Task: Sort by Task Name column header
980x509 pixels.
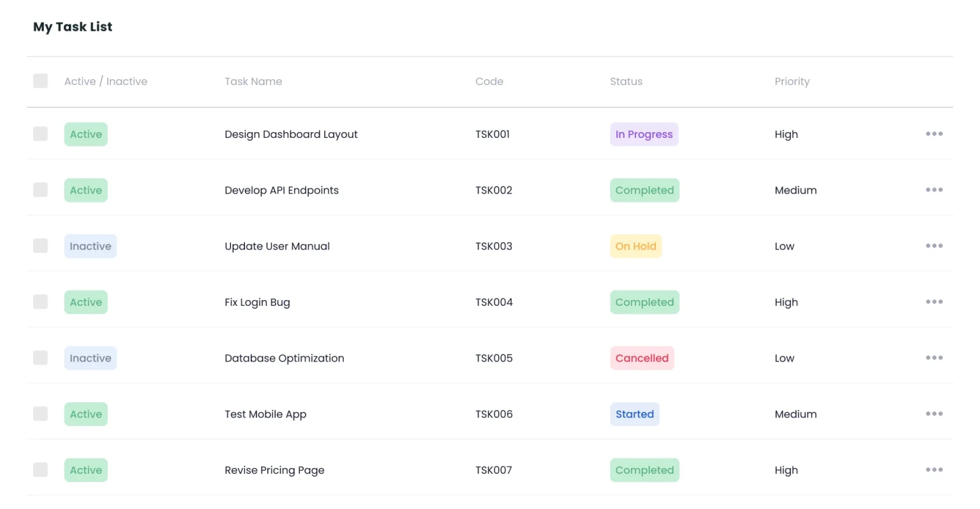Action: [x=253, y=81]
